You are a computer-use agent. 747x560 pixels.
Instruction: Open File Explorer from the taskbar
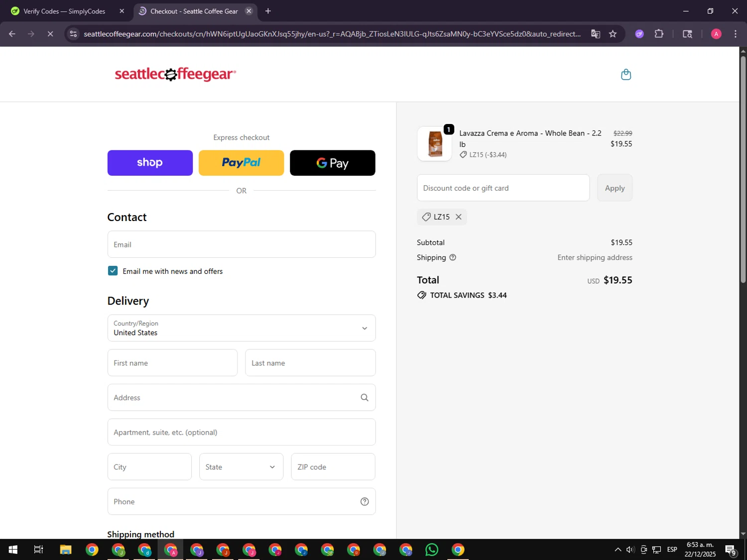66,550
